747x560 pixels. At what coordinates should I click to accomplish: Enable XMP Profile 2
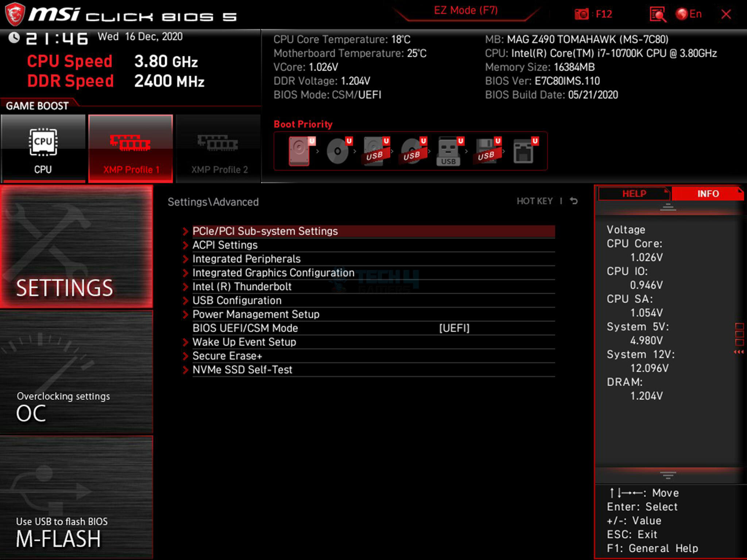(x=218, y=148)
